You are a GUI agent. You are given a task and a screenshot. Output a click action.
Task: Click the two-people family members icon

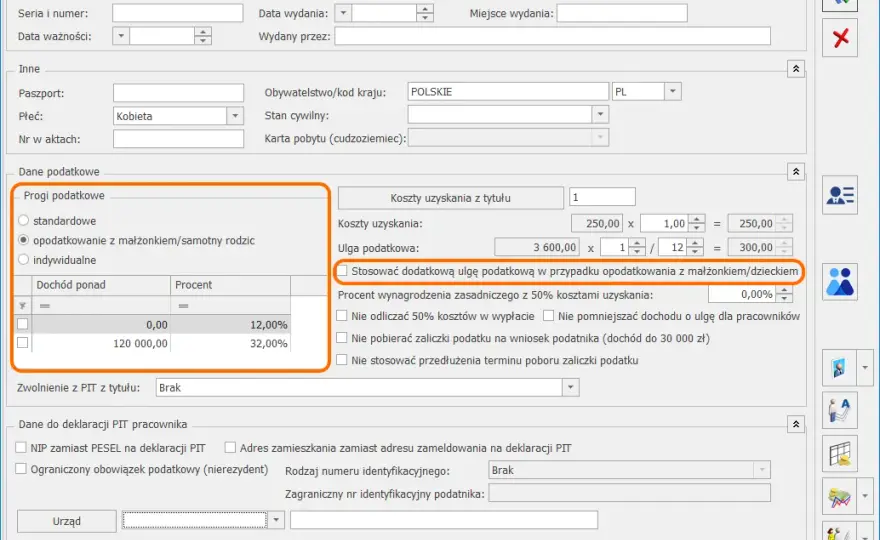[x=840, y=282]
